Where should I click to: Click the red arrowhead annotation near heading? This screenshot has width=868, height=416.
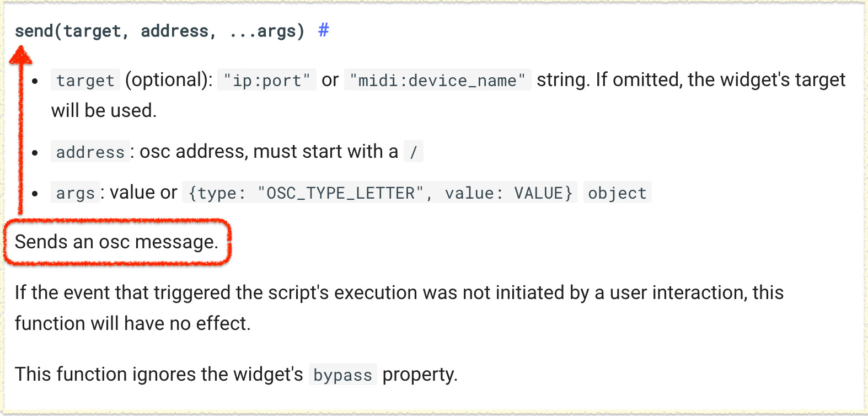(21, 55)
